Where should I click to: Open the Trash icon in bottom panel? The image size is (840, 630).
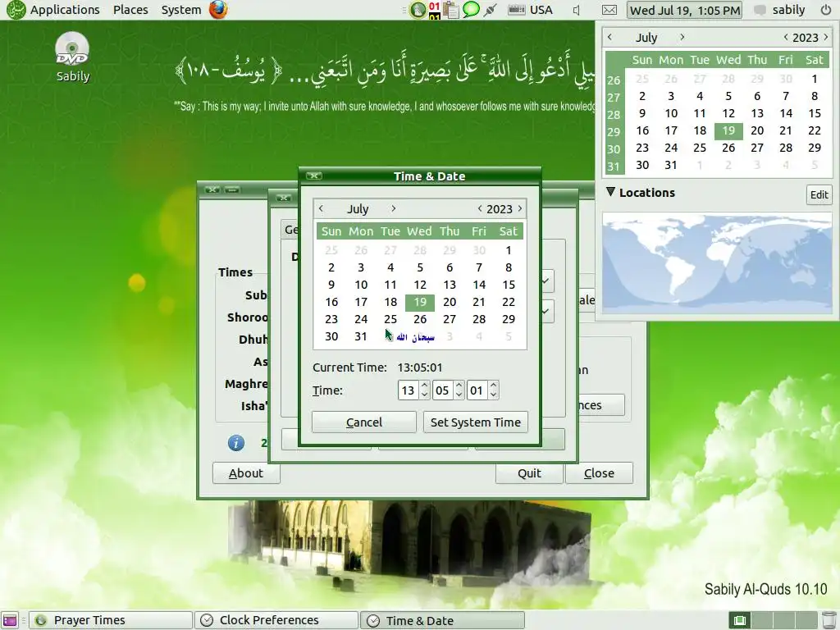pos(829,620)
